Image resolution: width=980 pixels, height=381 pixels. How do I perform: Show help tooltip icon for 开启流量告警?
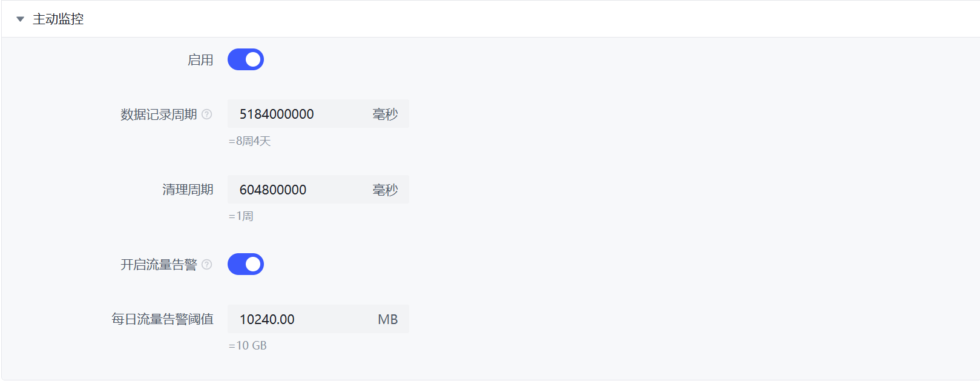click(x=207, y=265)
